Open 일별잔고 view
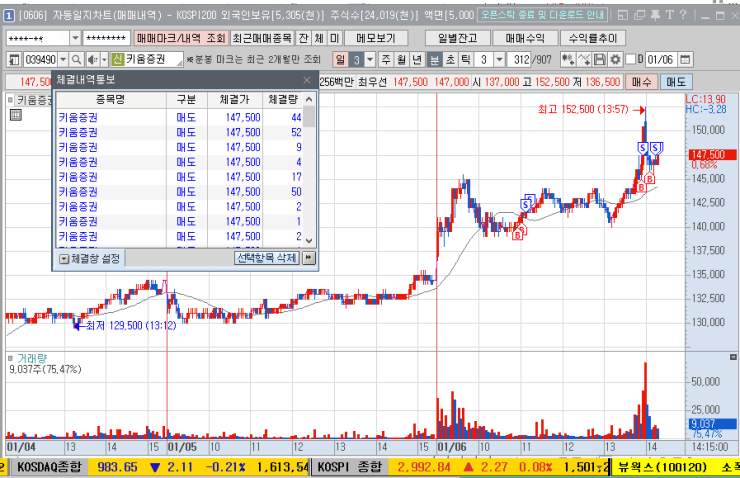The image size is (740, 478). tap(457, 38)
